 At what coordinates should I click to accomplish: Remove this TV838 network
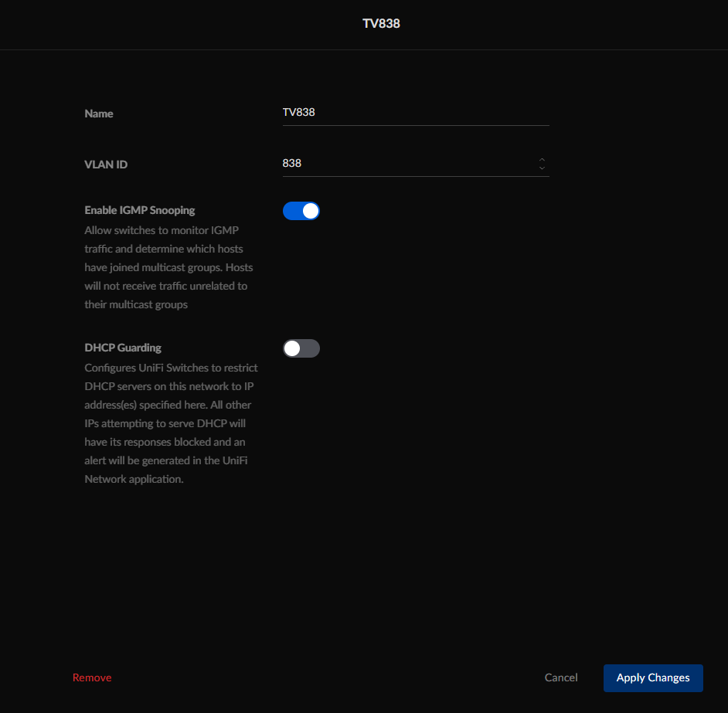pos(92,677)
